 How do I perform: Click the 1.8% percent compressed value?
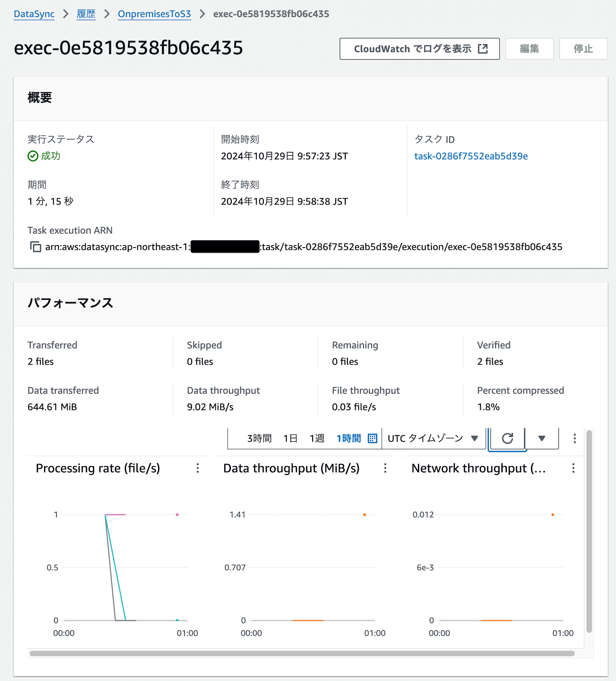[x=488, y=407]
